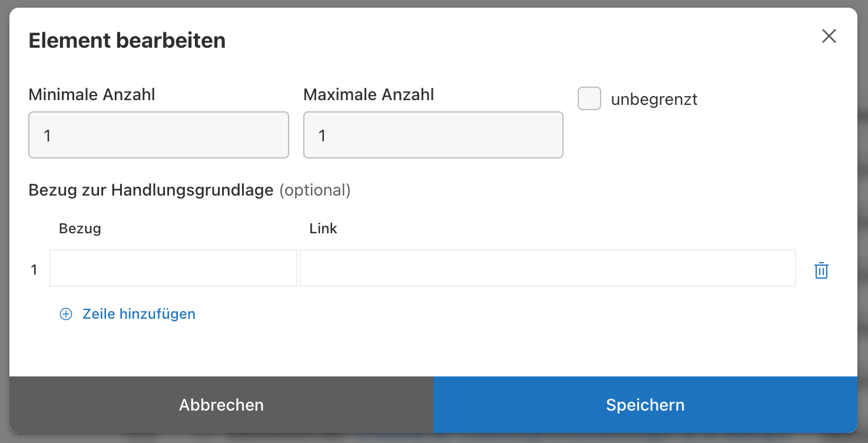Click the Link column header
The width and height of the screenshot is (868, 443).
323,229
